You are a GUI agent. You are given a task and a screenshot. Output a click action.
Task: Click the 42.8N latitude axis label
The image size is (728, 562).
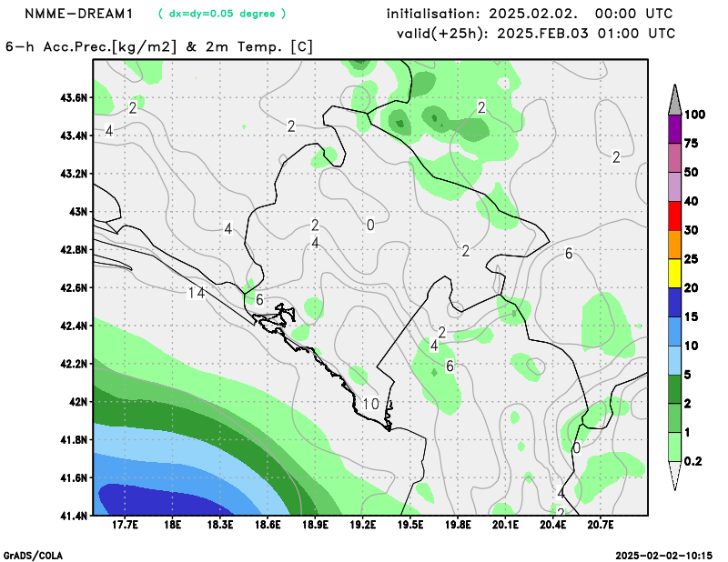tap(74, 250)
